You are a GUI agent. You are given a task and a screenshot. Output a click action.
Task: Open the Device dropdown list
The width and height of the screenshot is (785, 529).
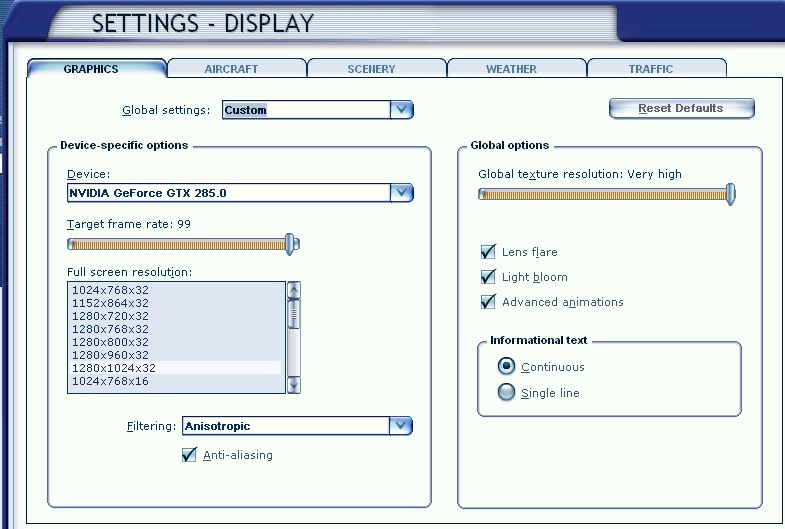(401, 192)
